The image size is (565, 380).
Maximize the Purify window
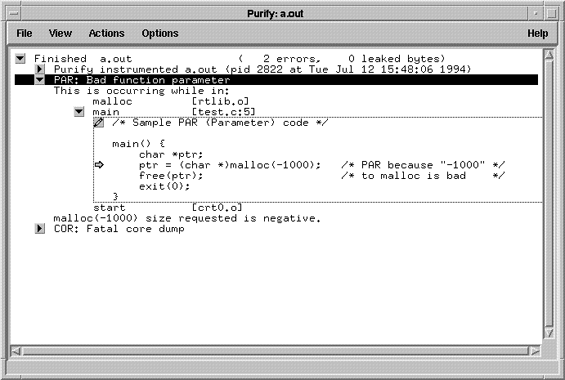551,14
